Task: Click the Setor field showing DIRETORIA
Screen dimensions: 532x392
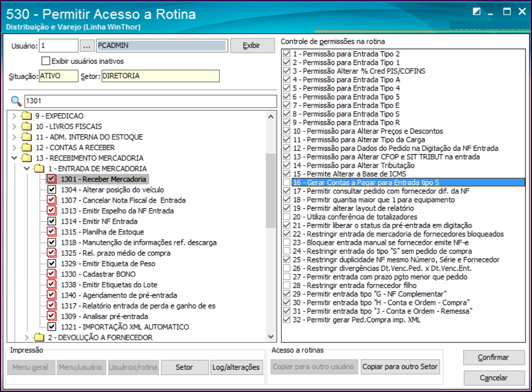Action: click(160, 76)
